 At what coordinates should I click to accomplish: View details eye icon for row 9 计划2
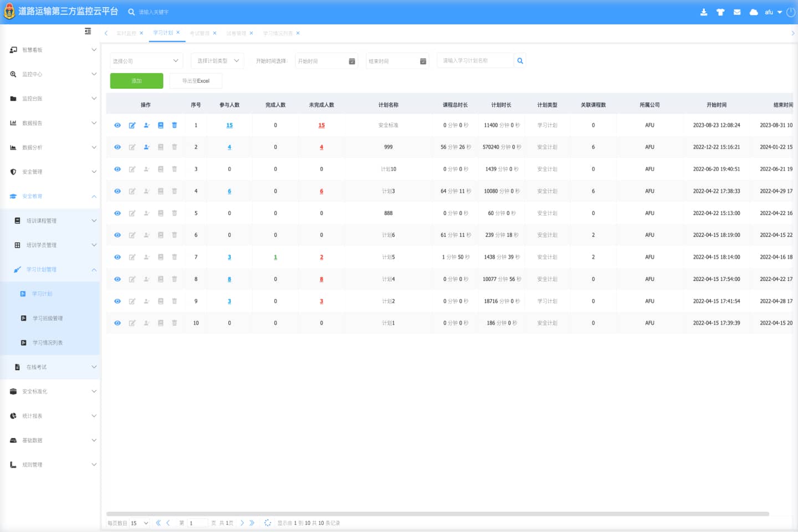(x=117, y=301)
